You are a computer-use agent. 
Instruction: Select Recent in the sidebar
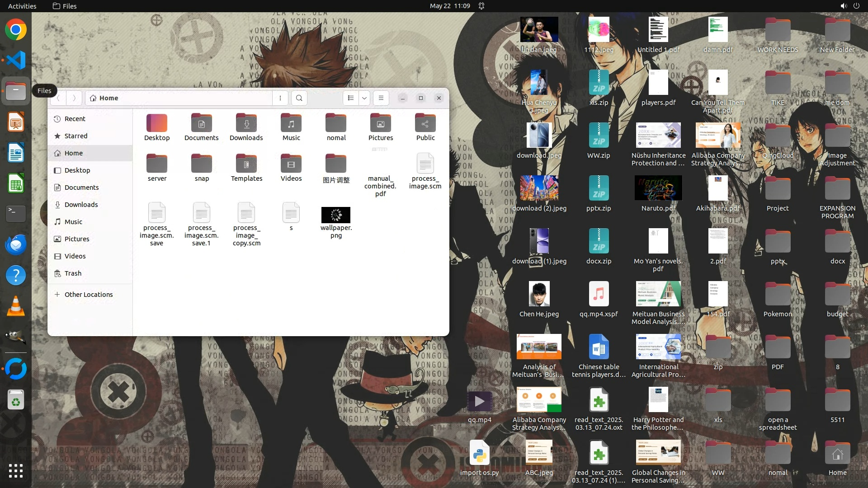pyautogui.click(x=75, y=119)
